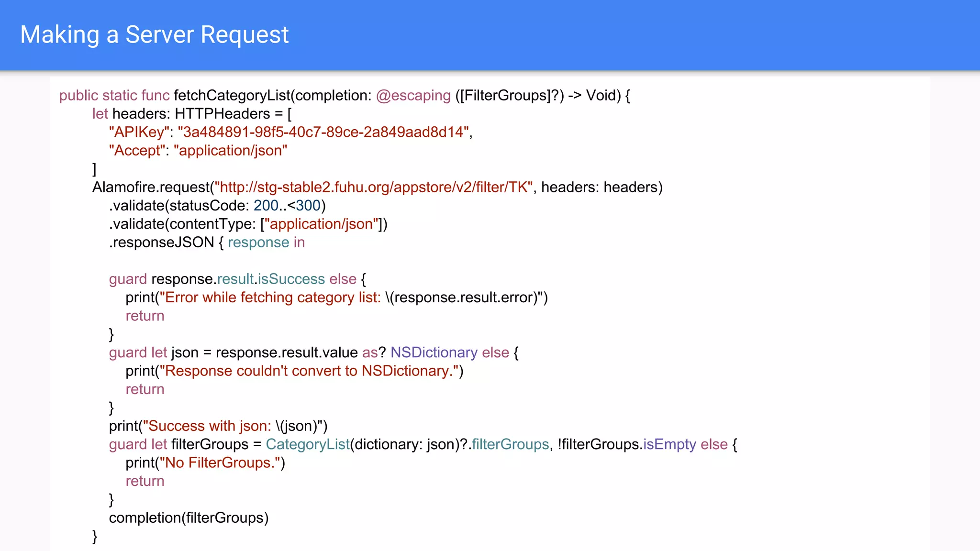The width and height of the screenshot is (980, 551).
Task: Click the '"Accept": "application/json"' header line
Action: click(198, 151)
